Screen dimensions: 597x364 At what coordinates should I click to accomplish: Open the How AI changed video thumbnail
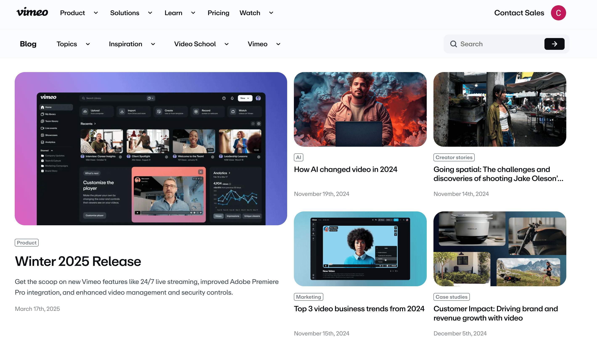360,109
